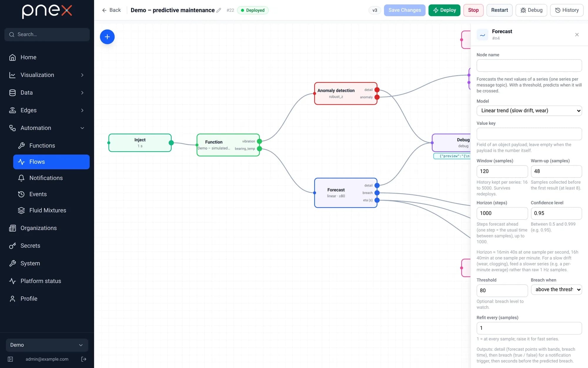
Task: Click the Threshold input field
Action: click(x=502, y=291)
